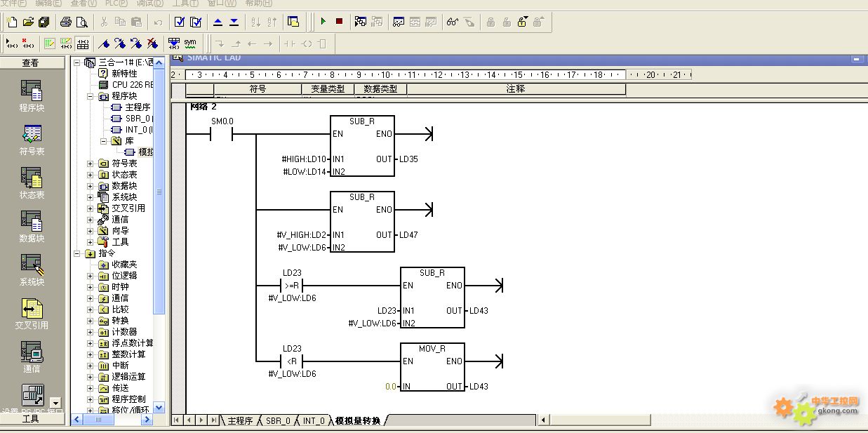868x433 pixels.
Task: Collapse the 程序块 tree node
Action: coord(90,96)
